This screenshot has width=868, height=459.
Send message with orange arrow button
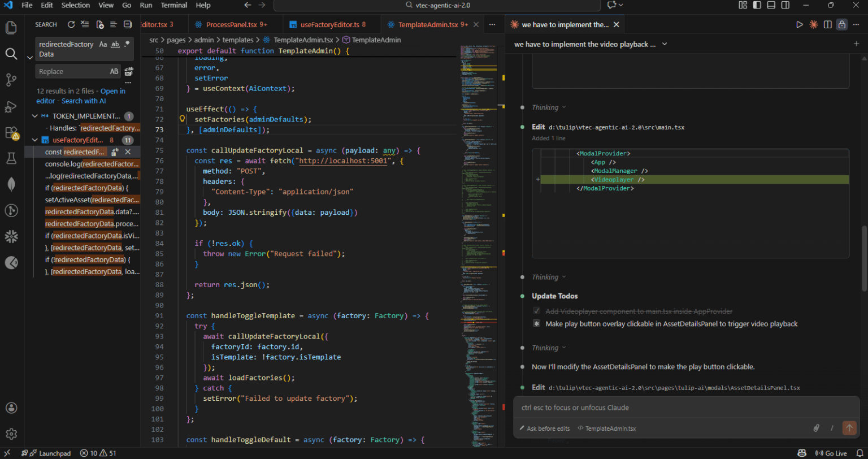coord(849,428)
